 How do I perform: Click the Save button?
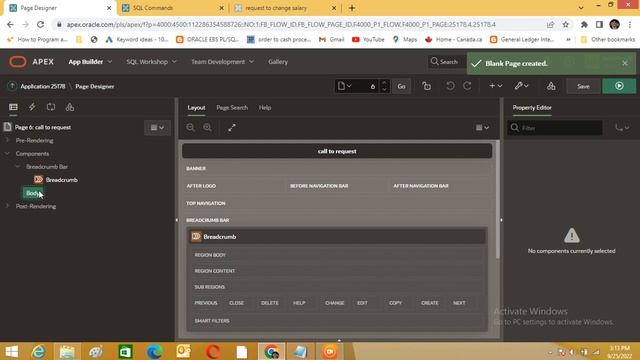(x=583, y=86)
